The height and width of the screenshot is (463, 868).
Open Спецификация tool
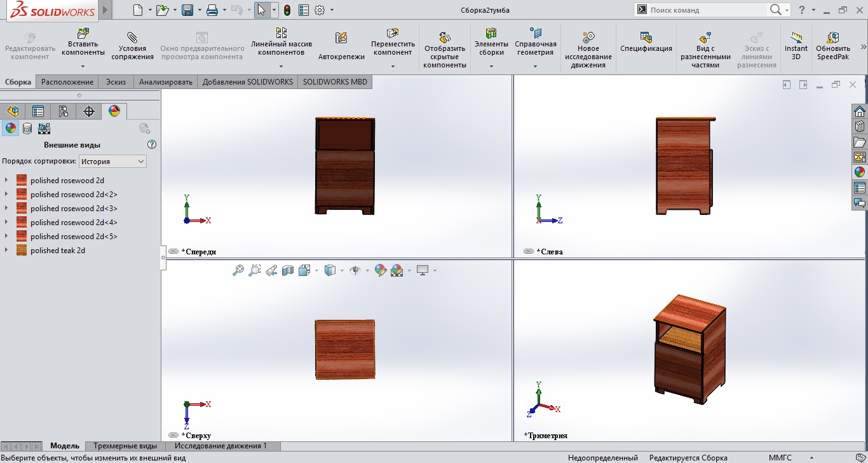[x=646, y=42]
